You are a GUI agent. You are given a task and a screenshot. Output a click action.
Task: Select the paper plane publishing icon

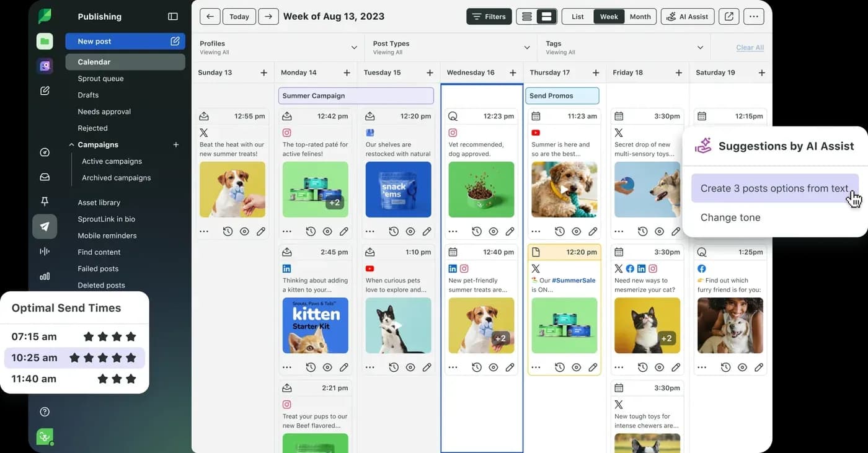[x=45, y=227]
